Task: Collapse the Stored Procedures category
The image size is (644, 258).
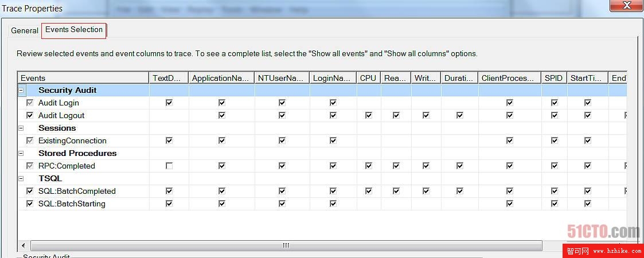Action: point(21,153)
